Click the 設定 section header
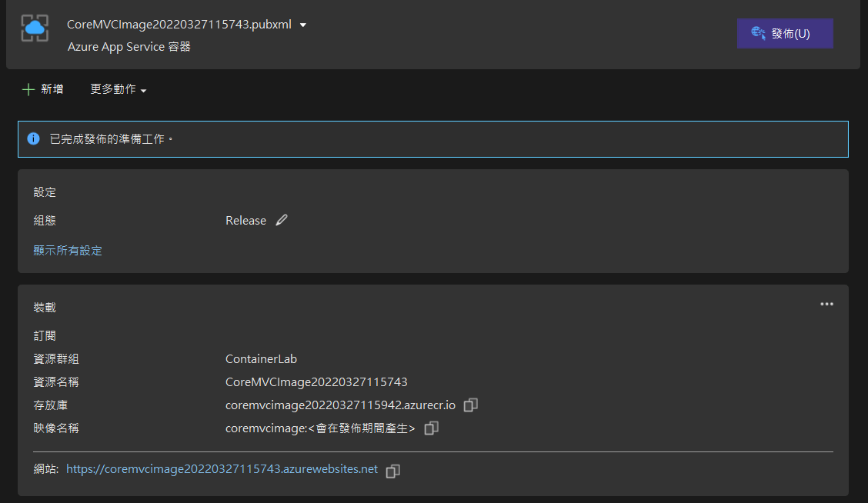 click(x=45, y=192)
